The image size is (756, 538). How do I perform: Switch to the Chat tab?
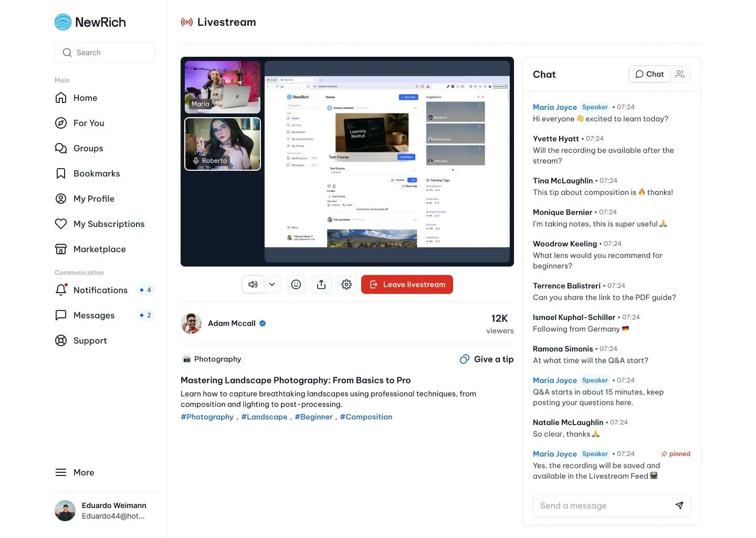click(x=649, y=74)
